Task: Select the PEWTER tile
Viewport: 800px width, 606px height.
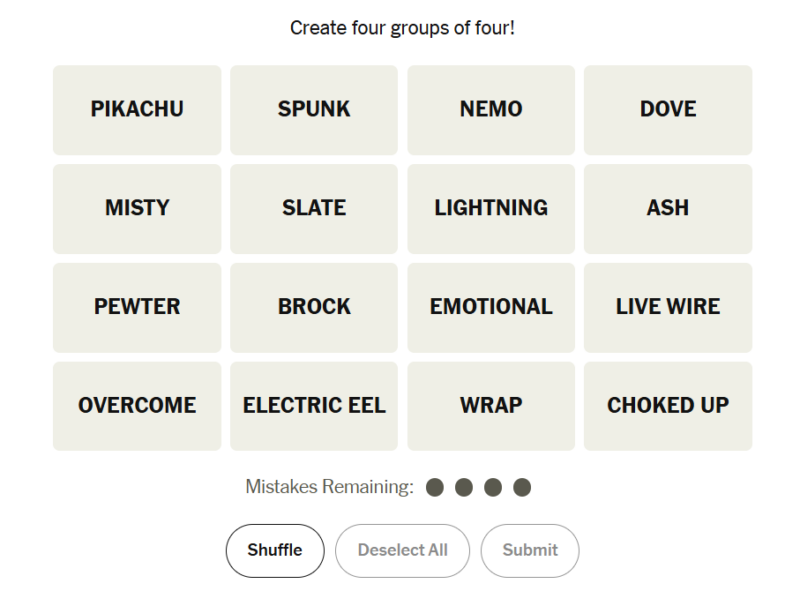Action: (137, 308)
